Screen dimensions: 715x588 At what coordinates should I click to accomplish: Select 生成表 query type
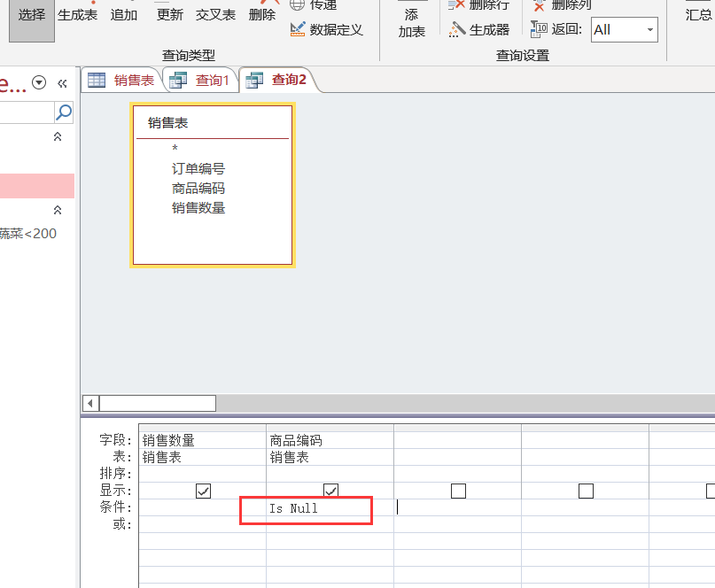pyautogui.click(x=77, y=14)
